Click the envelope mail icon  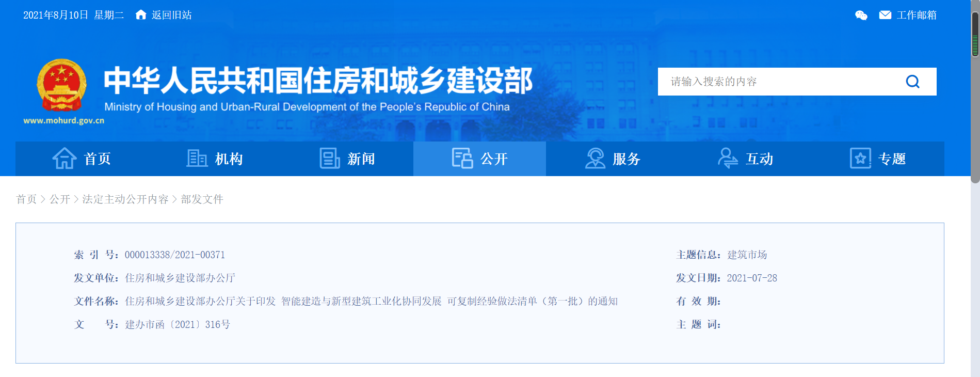click(885, 15)
